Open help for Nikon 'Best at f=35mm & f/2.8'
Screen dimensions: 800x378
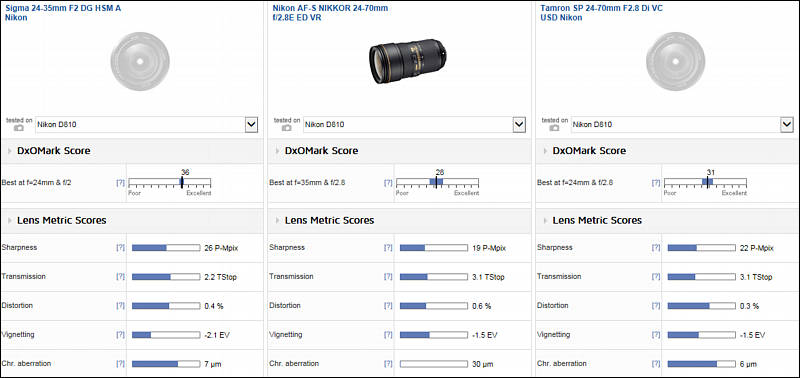coord(388,182)
